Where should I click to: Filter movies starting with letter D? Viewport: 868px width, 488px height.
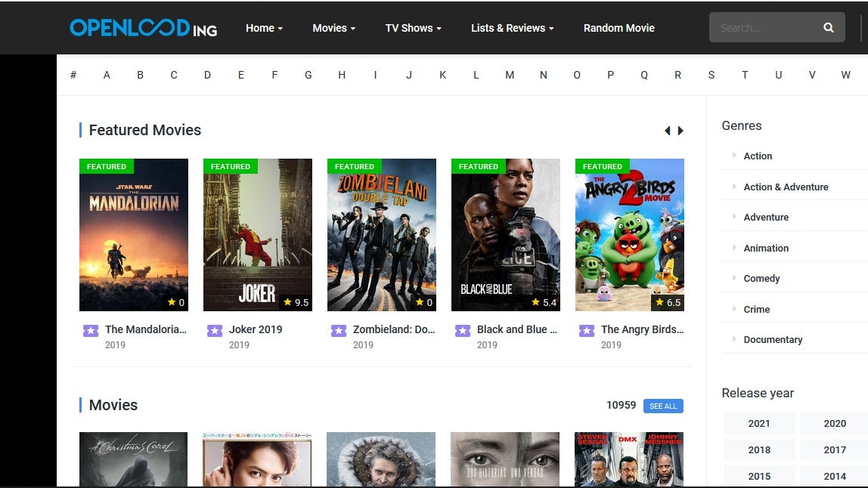pyautogui.click(x=207, y=75)
